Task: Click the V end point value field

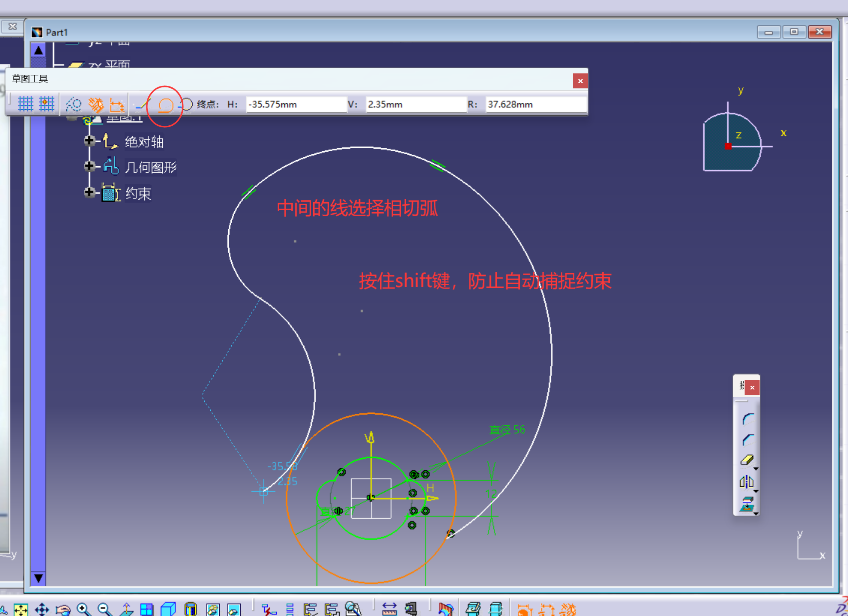Action: coord(416,104)
